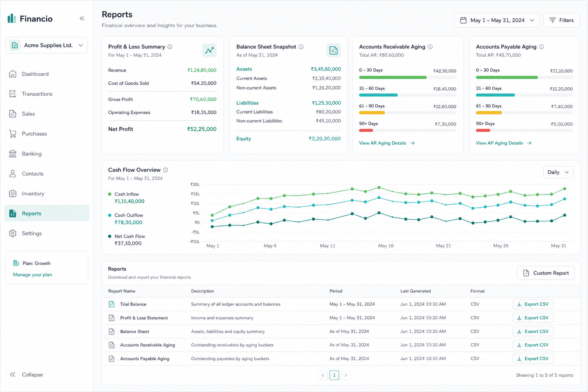This screenshot has width=588, height=392.
Task: Export Accounts Payable Aging as CSV
Action: click(x=533, y=359)
